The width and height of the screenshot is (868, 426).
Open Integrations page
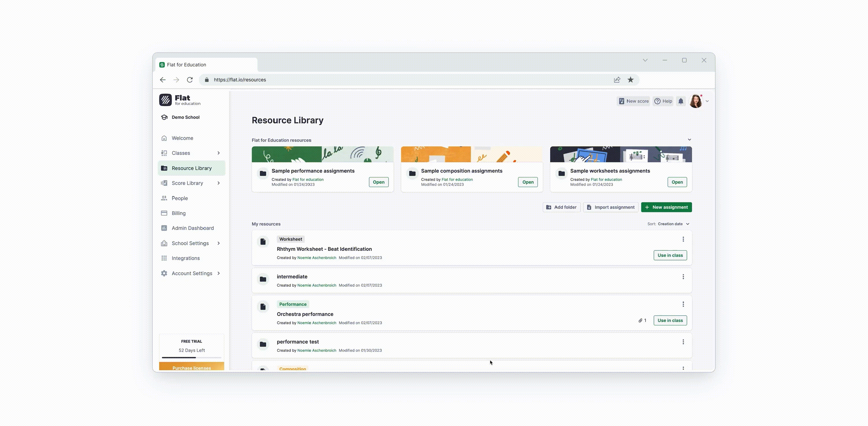tap(191, 258)
